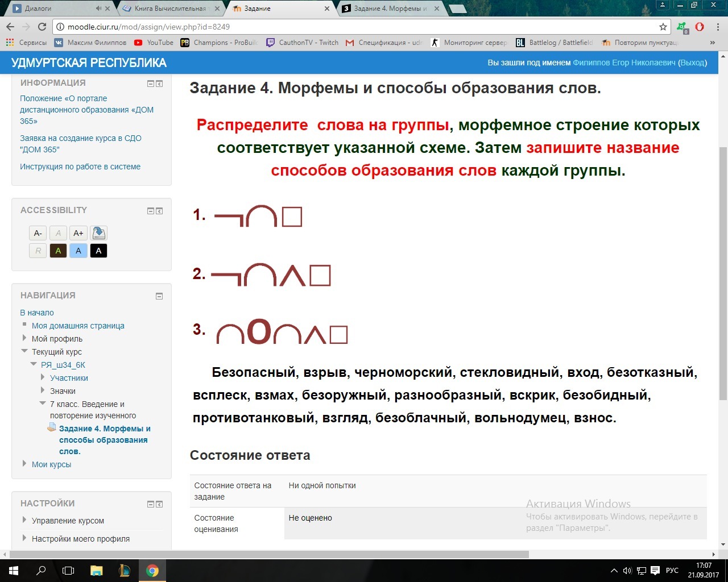This screenshot has height=582, width=728.
Task: Dock the Информация block to the side
Action: 159,84
